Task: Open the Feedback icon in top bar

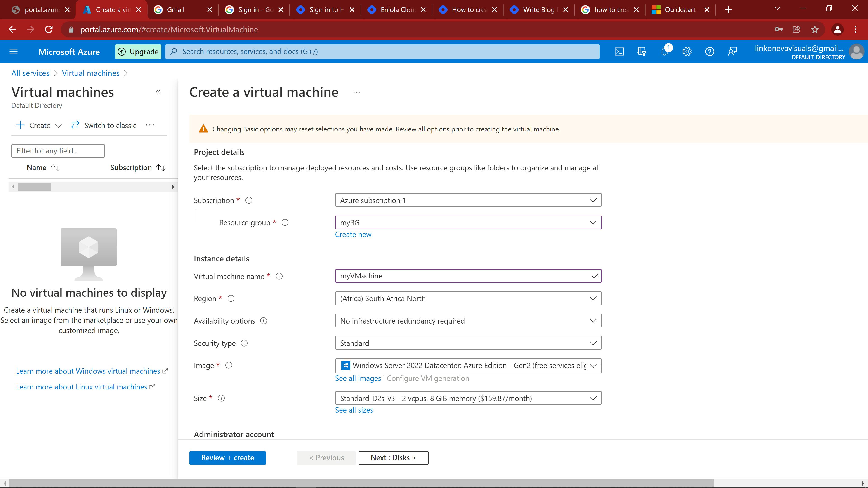Action: click(732, 52)
